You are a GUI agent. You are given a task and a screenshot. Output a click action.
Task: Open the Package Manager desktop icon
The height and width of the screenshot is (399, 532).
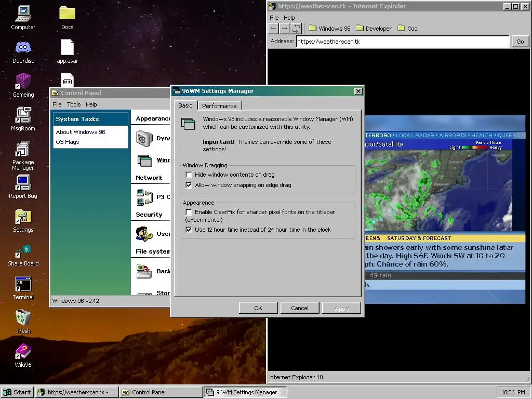pyautogui.click(x=23, y=156)
